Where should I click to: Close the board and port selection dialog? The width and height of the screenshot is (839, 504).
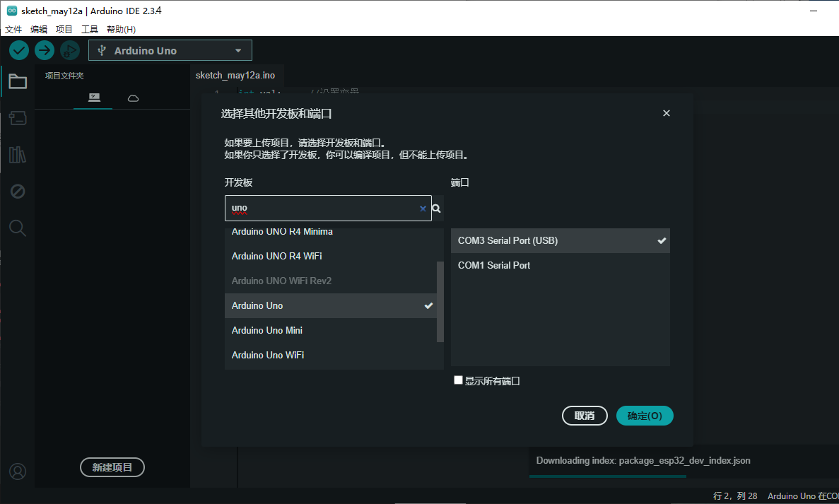point(666,113)
